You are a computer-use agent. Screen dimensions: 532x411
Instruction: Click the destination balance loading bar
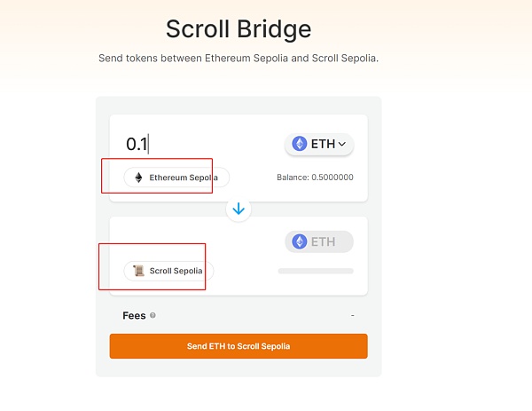click(x=315, y=271)
